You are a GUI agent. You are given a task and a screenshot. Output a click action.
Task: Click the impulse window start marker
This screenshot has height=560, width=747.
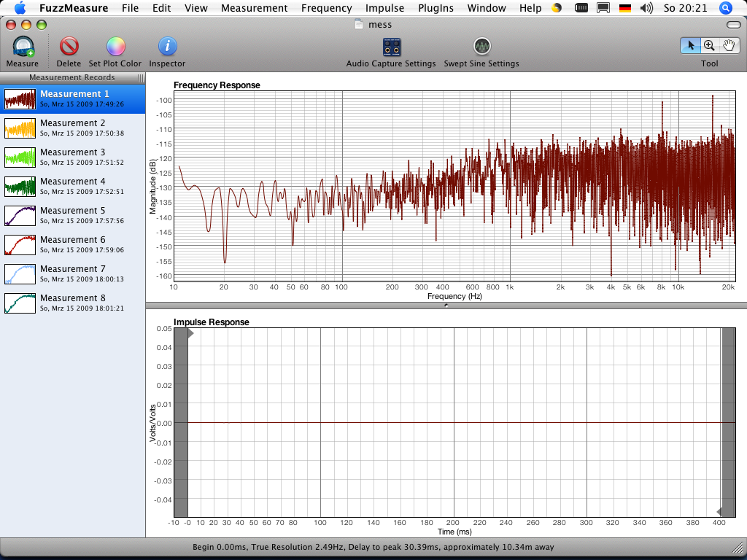click(x=190, y=332)
